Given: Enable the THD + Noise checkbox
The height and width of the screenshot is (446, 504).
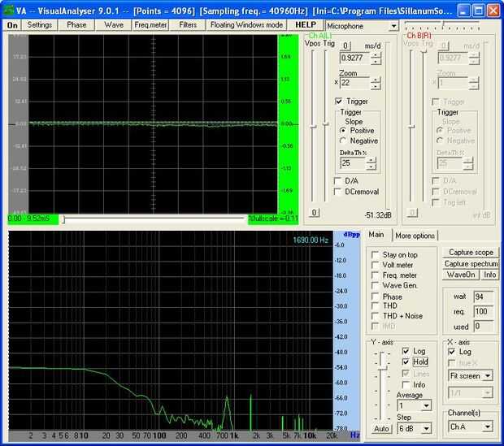Looking at the screenshot, I should click(x=375, y=316).
